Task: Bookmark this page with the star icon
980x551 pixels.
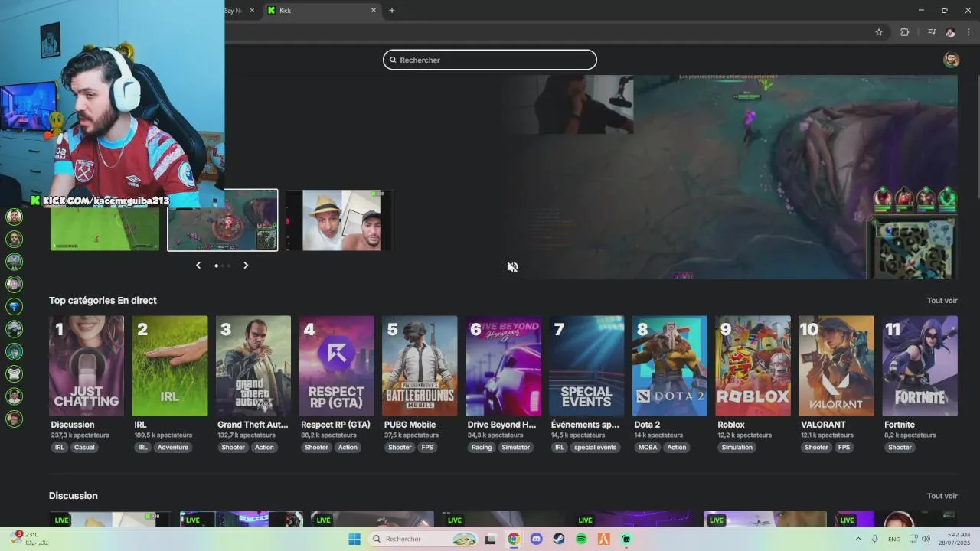Action: point(879,32)
